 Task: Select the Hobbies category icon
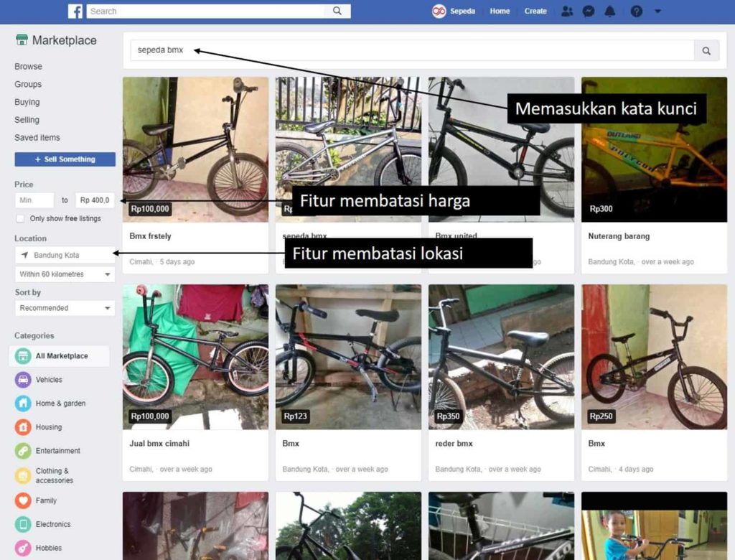pyautogui.click(x=22, y=547)
